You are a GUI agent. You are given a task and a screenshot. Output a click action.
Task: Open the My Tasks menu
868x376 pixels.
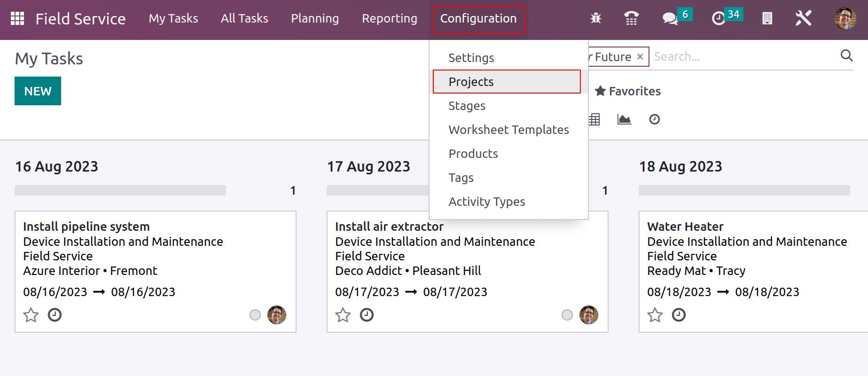pos(173,18)
